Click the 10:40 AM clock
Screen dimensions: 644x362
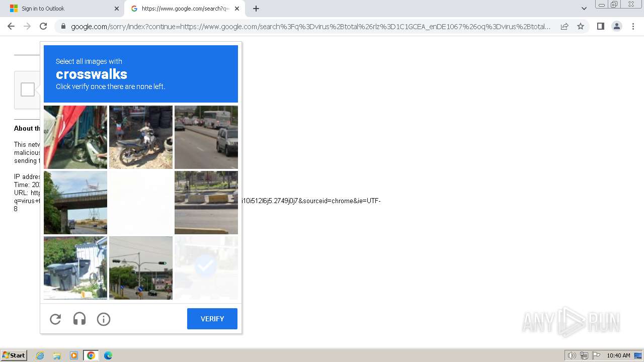pyautogui.click(x=618, y=355)
